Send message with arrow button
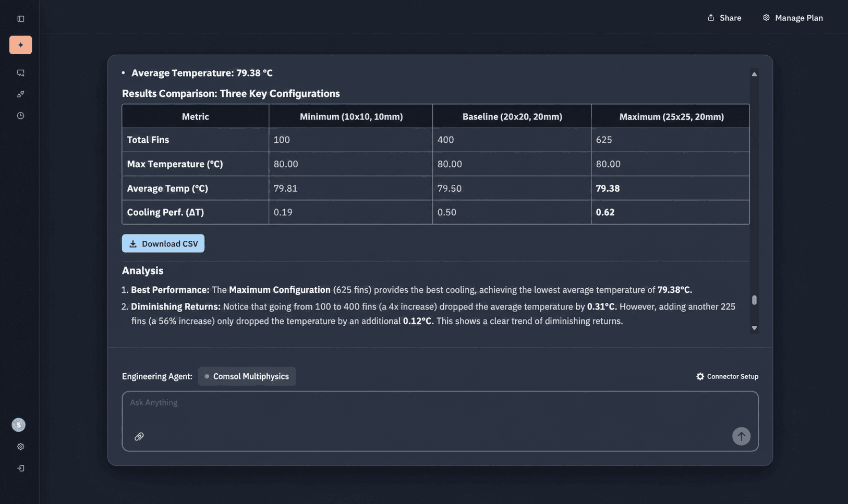This screenshot has width=848, height=504. (x=741, y=436)
